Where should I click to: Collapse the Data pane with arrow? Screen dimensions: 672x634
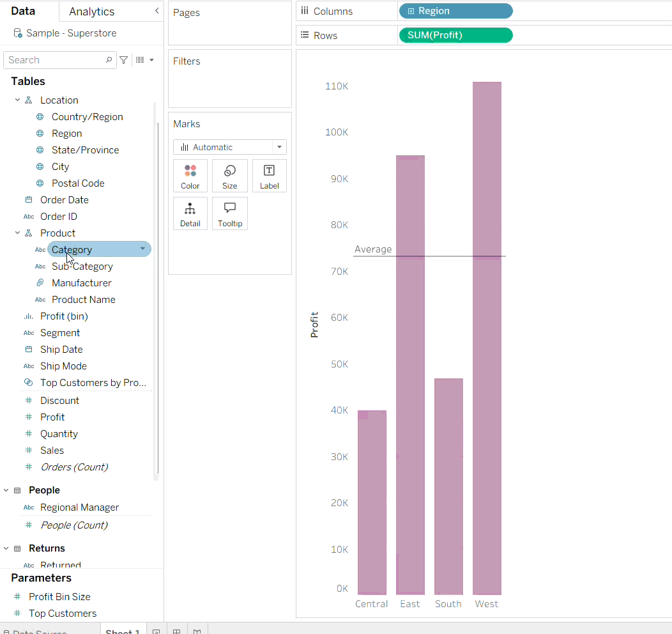click(x=157, y=11)
